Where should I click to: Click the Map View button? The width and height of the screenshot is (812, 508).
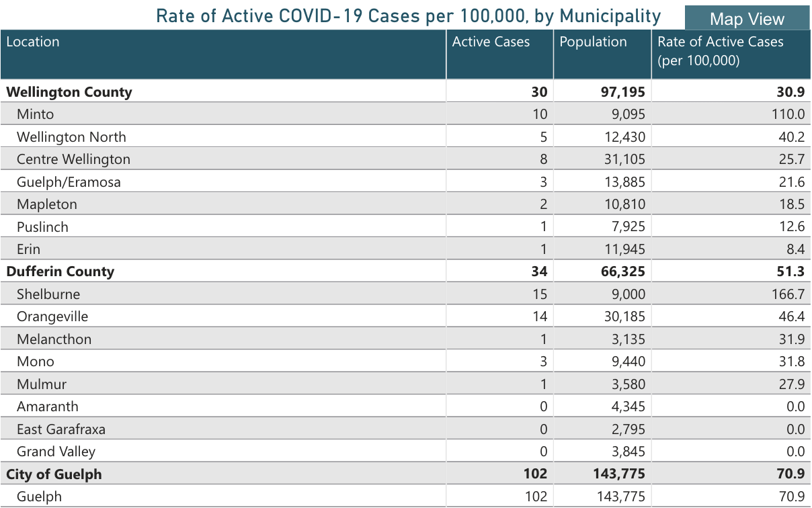747,19
